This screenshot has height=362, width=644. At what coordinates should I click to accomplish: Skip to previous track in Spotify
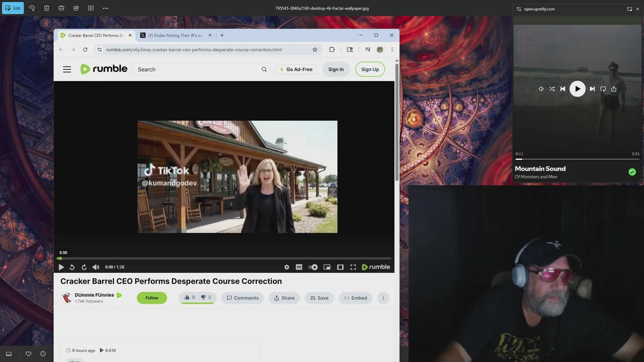coord(562,89)
